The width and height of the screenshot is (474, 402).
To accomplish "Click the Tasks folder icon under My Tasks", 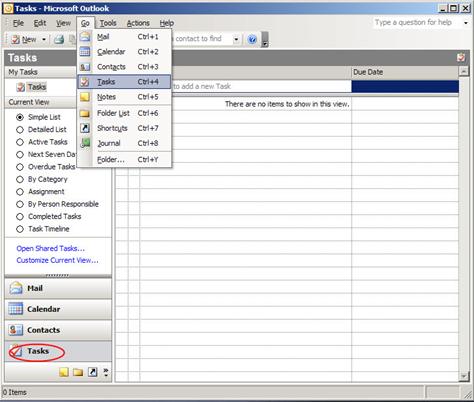I will click(x=21, y=87).
